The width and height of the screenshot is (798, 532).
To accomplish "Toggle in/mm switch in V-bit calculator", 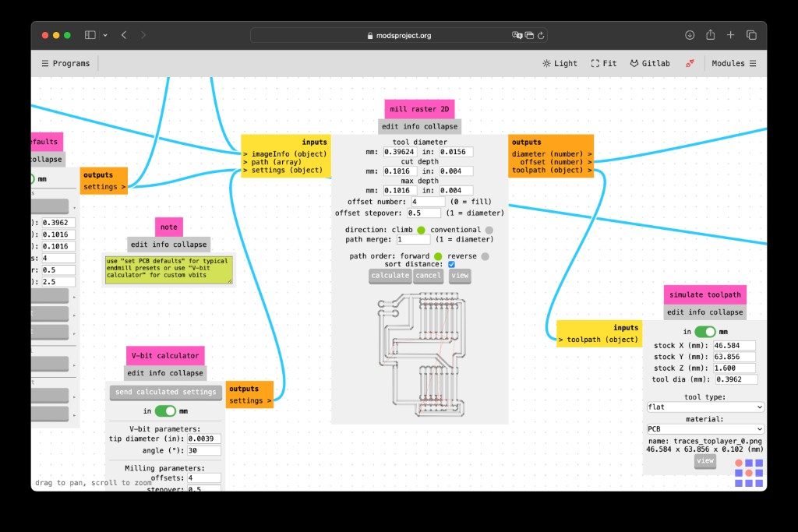I will (x=165, y=410).
